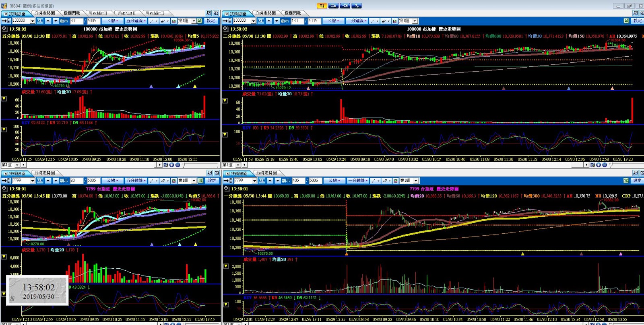The width and height of the screenshot is (644, 325).
Task: Switch to 分時走勢圖 tab in bottom-left panel
Action: (x=45, y=173)
